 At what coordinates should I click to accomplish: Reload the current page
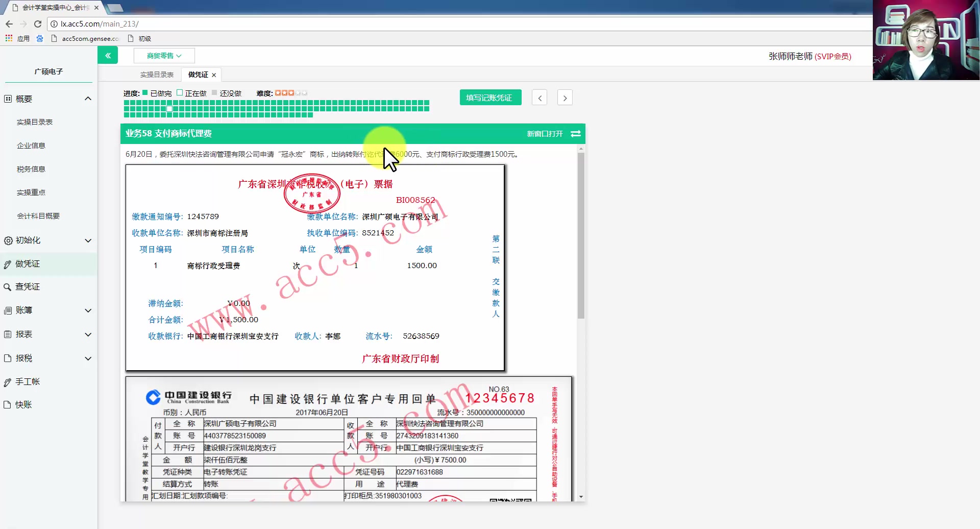[38, 24]
